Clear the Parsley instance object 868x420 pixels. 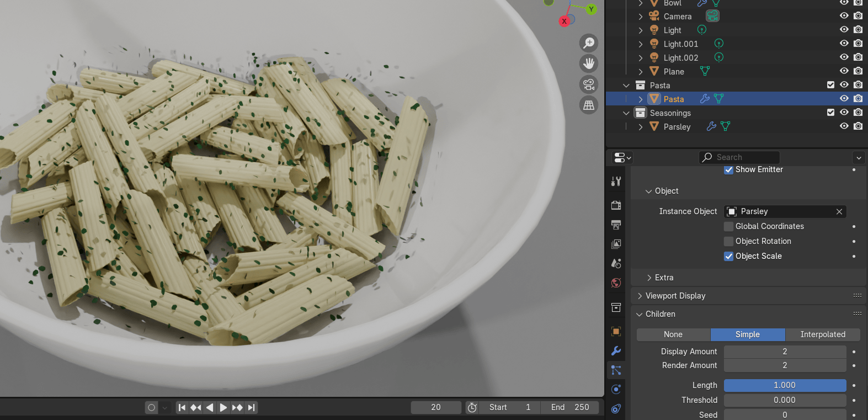[839, 211]
